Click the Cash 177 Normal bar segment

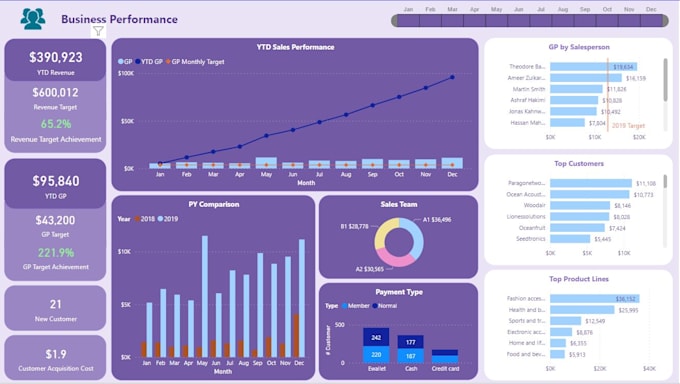coord(410,342)
